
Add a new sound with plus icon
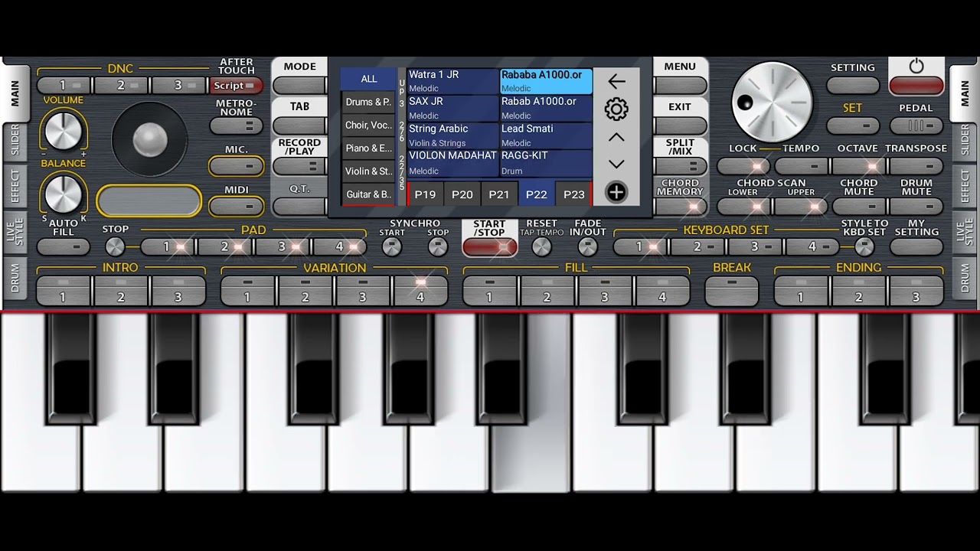point(616,192)
